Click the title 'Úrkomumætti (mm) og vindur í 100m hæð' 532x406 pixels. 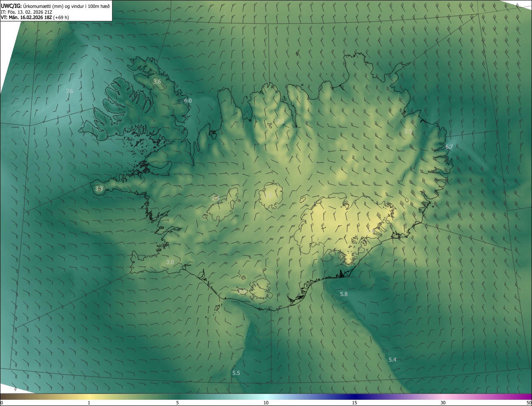(x=66, y=6)
